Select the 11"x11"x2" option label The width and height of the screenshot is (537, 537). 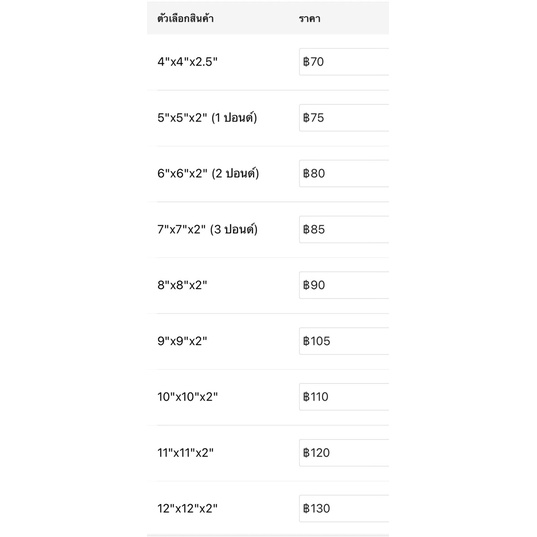pyautogui.click(x=185, y=453)
